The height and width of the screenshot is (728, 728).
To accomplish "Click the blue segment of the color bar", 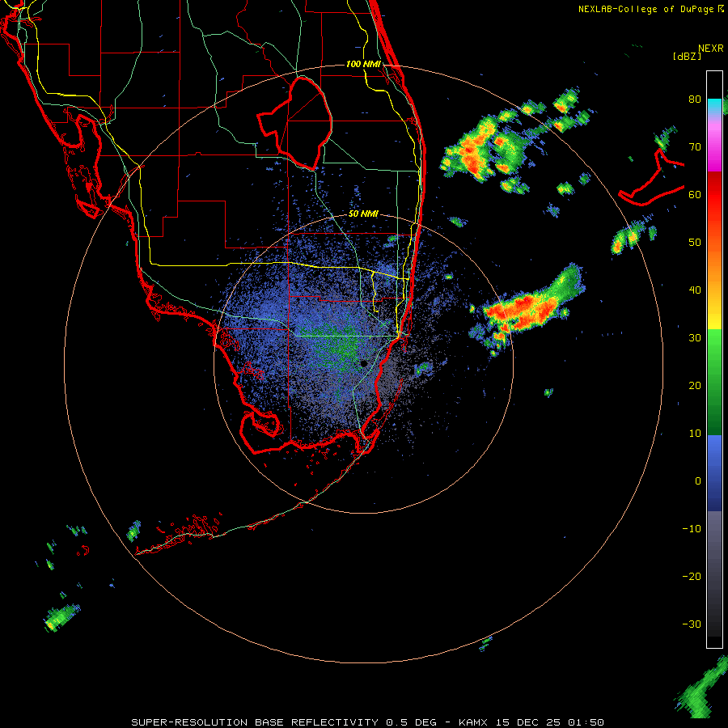I will 714,473.
